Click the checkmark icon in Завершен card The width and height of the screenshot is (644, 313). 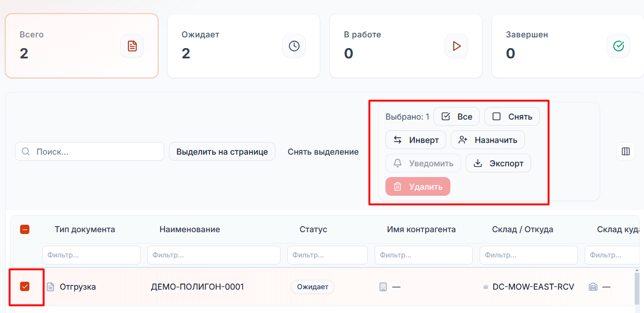[618, 46]
